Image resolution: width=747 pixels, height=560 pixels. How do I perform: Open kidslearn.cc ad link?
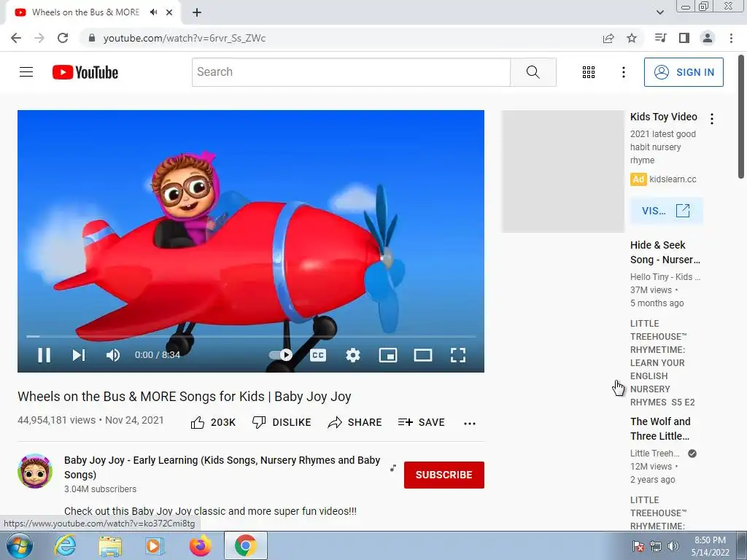tap(673, 179)
